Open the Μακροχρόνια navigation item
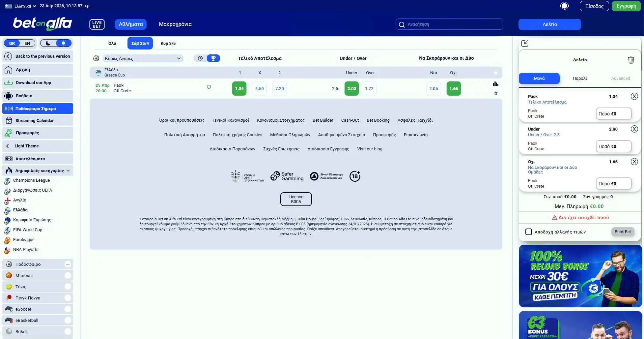The width and height of the screenshot is (644, 339). point(175,24)
